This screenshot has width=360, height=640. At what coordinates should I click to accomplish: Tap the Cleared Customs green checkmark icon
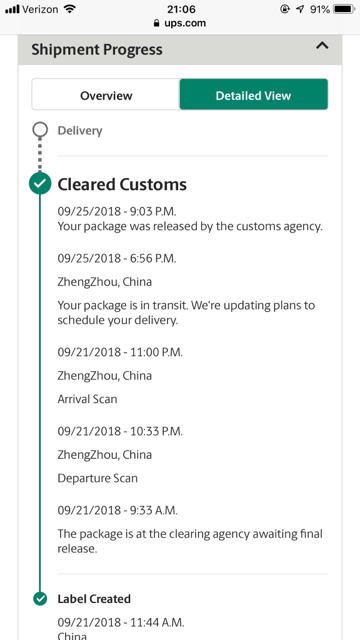[40, 184]
